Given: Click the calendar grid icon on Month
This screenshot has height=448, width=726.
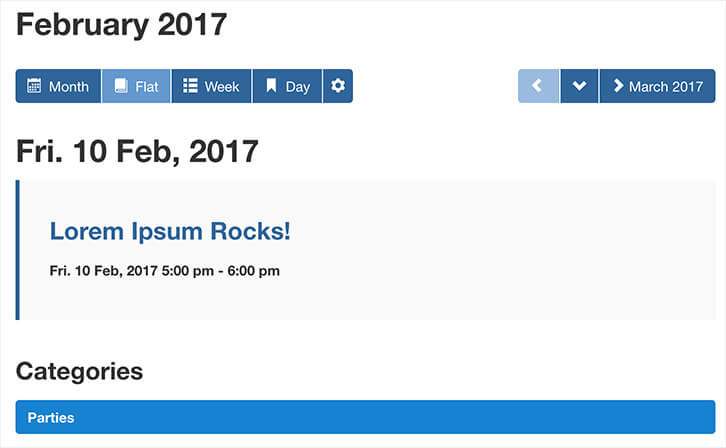Looking at the screenshot, I should [x=34, y=86].
